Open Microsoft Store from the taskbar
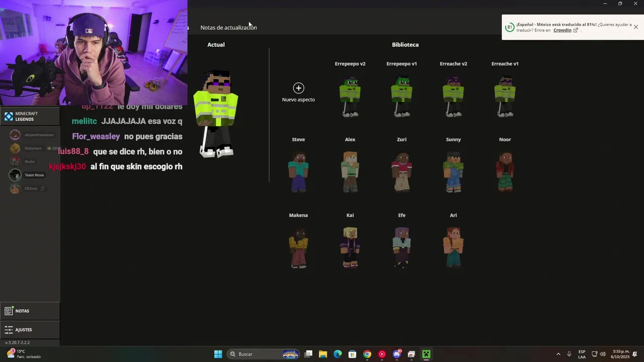 coord(352,354)
